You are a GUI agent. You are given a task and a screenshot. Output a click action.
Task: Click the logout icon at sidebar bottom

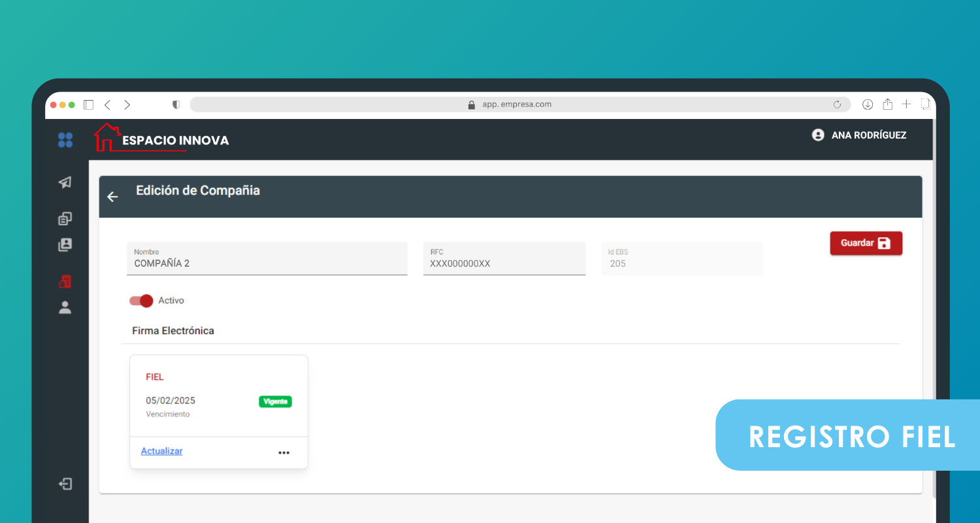point(65,484)
